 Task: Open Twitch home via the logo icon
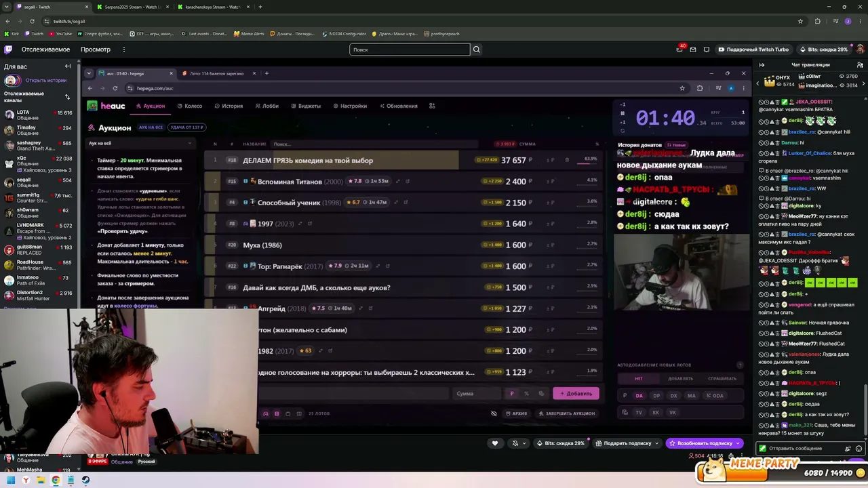coord(8,49)
